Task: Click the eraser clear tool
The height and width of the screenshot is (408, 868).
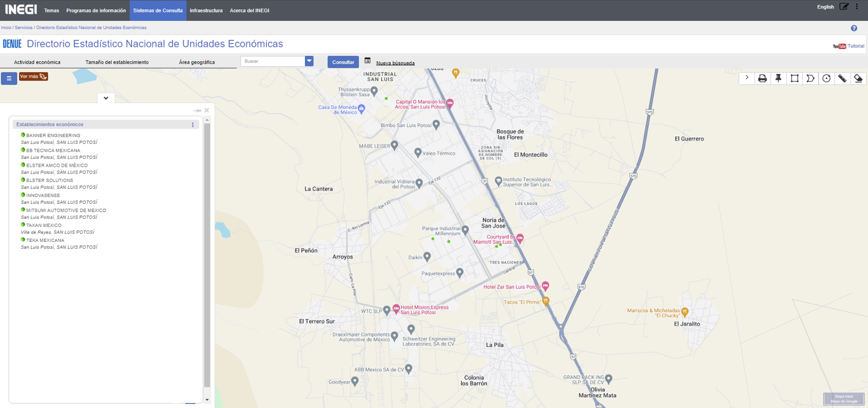Action: (x=858, y=79)
